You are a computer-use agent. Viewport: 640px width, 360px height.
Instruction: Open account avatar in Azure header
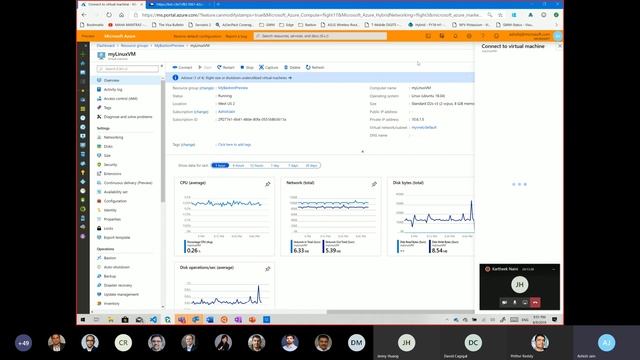558,36
